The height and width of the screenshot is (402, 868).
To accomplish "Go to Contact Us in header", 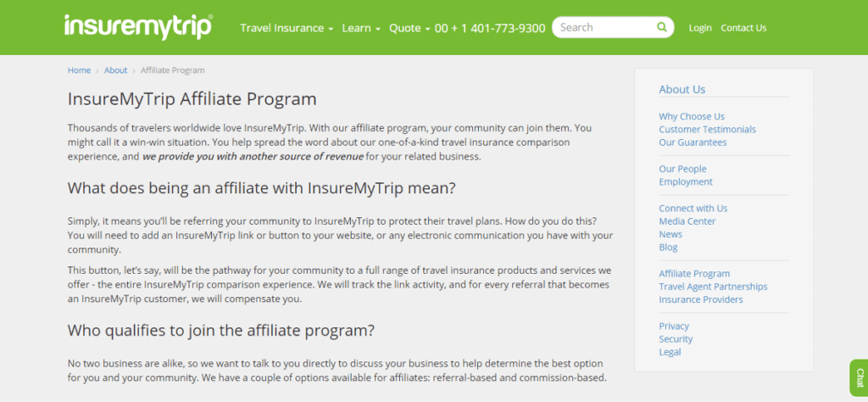I will [x=743, y=28].
